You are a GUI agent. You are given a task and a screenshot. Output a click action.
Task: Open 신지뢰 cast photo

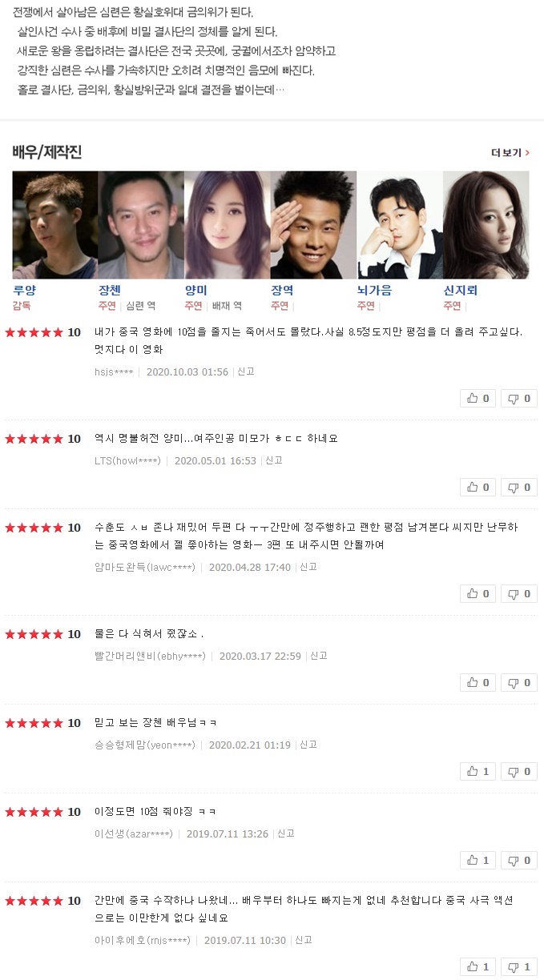[x=486, y=225]
